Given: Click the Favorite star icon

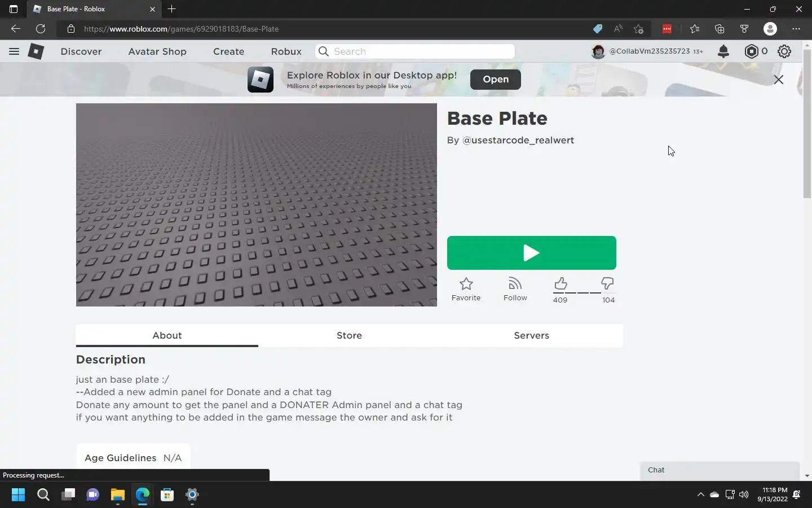Looking at the screenshot, I should point(466,283).
